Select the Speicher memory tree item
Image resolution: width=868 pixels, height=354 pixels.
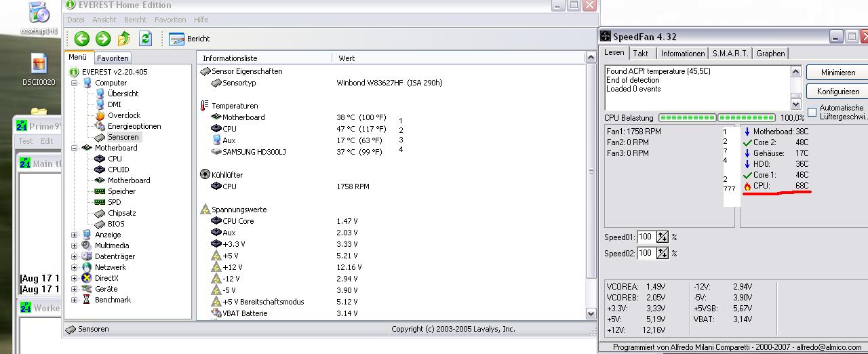[x=121, y=191]
